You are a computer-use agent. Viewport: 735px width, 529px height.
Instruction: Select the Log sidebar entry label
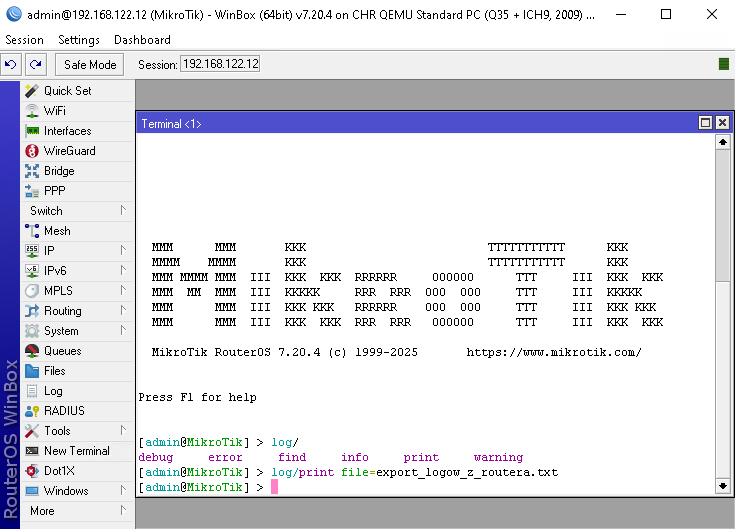coord(53,391)
